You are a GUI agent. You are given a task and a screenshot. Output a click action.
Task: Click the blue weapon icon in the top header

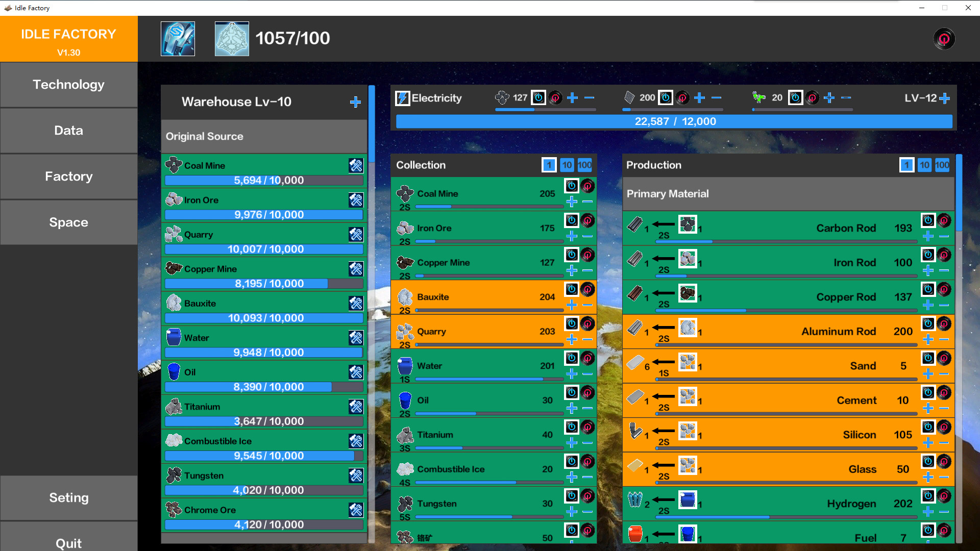coord(178,38)
